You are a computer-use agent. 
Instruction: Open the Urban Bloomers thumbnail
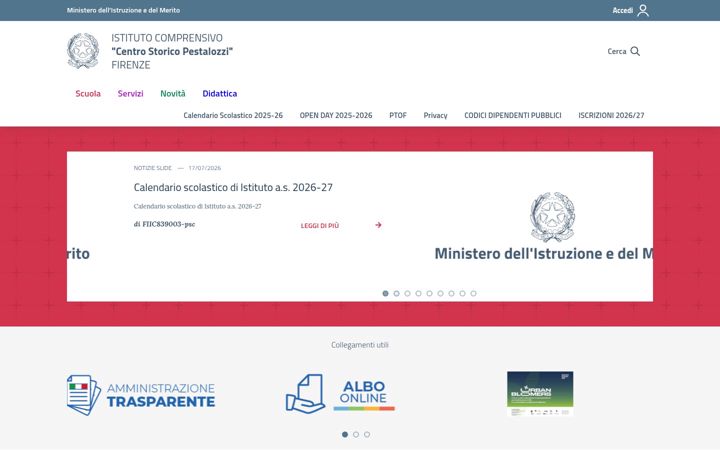point(540,394)
